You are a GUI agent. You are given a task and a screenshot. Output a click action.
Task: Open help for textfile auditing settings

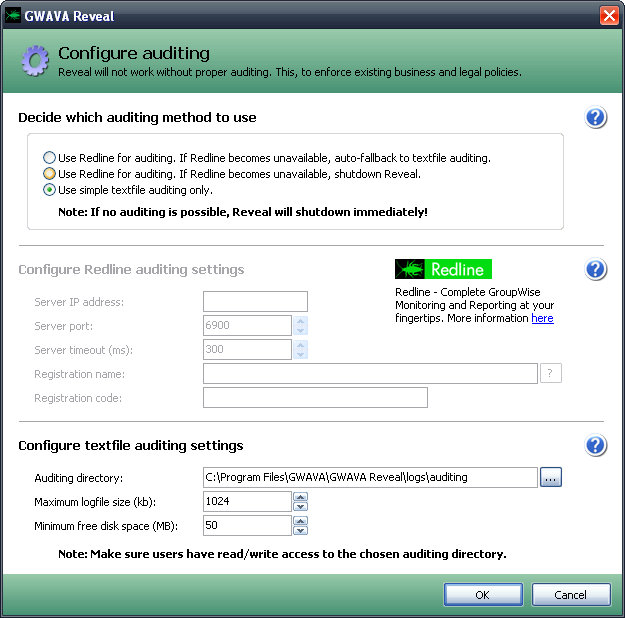[596, 445]
